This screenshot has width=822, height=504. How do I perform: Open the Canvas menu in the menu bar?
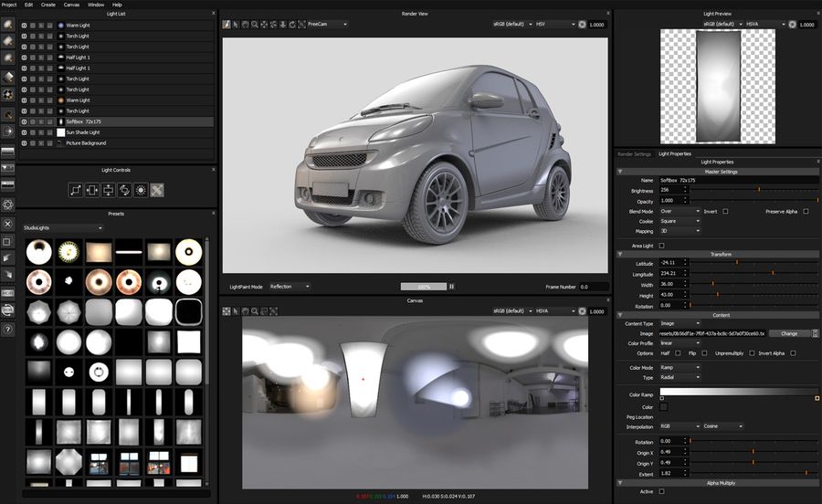click(x=71, y=5)
